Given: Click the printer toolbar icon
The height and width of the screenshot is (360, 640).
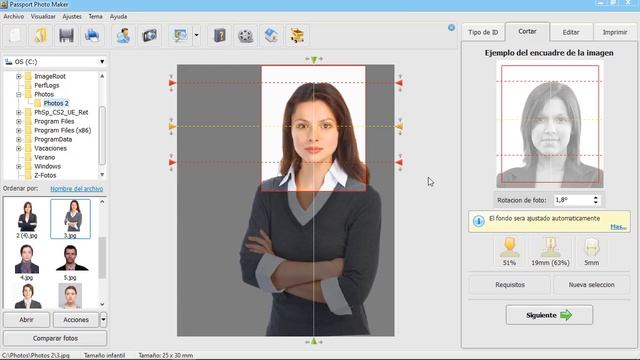Looking at the screenshot, I should pyautogui.click(x=92, y=36).
